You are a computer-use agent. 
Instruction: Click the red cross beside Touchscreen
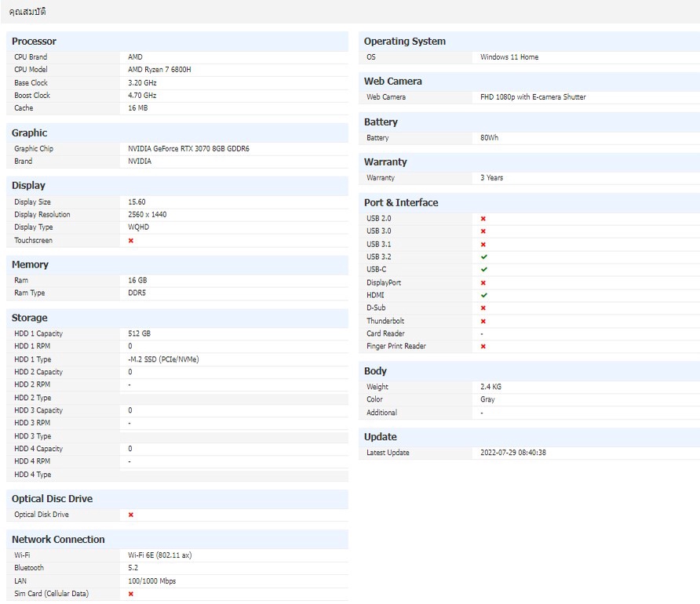131,241
